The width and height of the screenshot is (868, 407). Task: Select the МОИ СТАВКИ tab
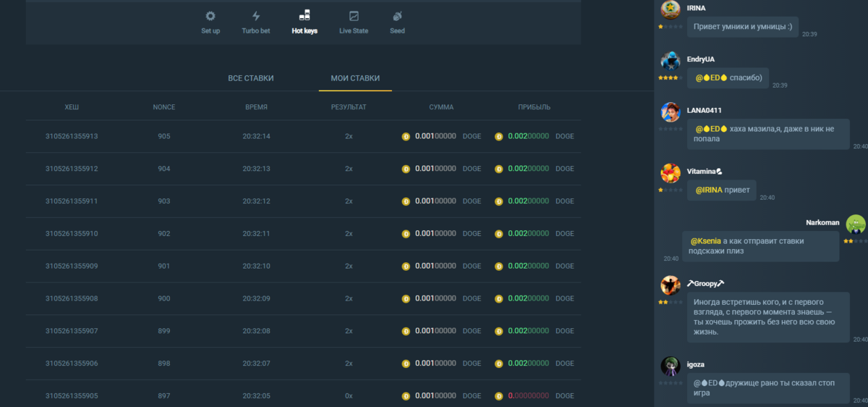[x=355, y=78]
